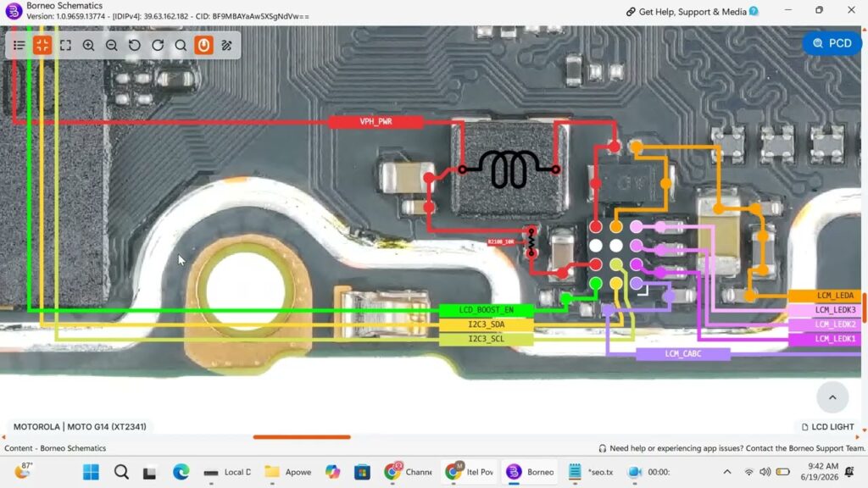Click the MOTOROLA MOTO G14 label
The height and width of the screenshot is (488, 868).
tap(80, 427)
